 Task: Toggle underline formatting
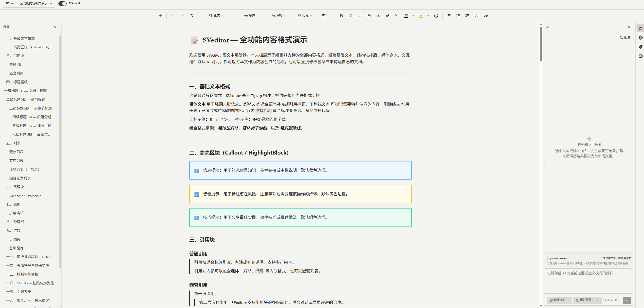(360, 16)
